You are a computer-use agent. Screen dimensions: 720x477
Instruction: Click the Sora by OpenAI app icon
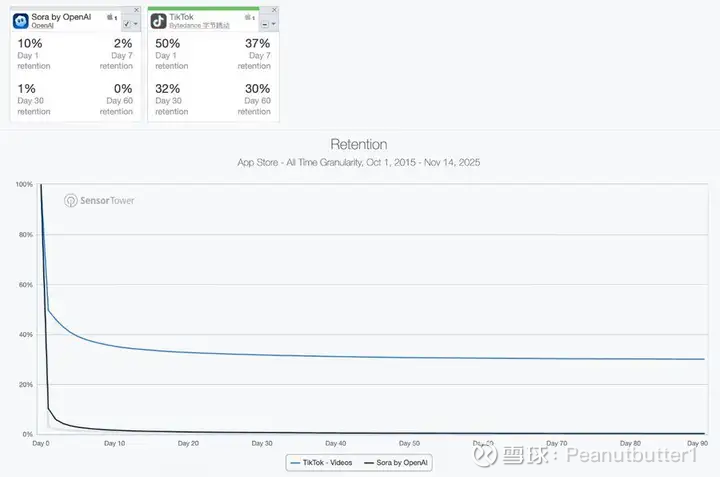[x=20, y=19]
